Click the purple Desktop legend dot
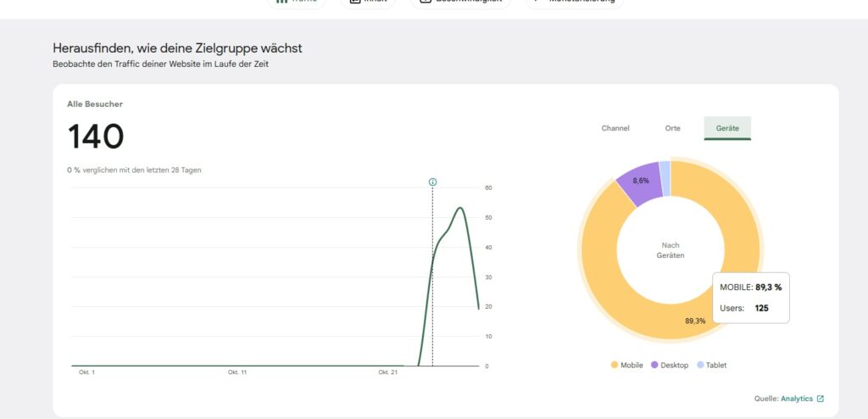The width and height of the screenshot is (868, 419). pyautogui.click(x=654, y=365)
